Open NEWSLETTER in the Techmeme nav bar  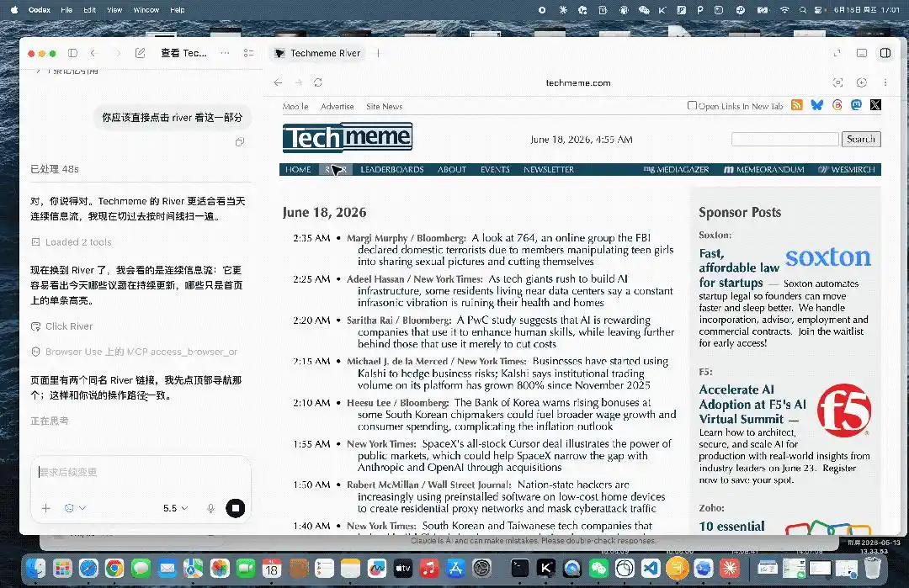[x=549, y=170]
